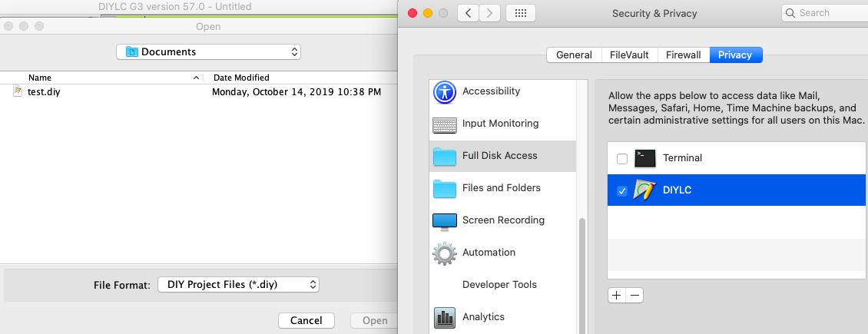Select the Input Monitoring keyboard icon

click(445, 124)
